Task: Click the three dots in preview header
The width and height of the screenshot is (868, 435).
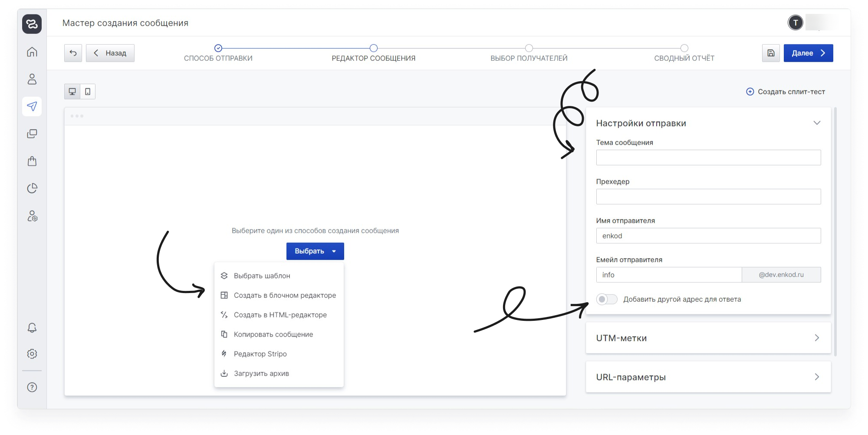Action: coord(77,116)
